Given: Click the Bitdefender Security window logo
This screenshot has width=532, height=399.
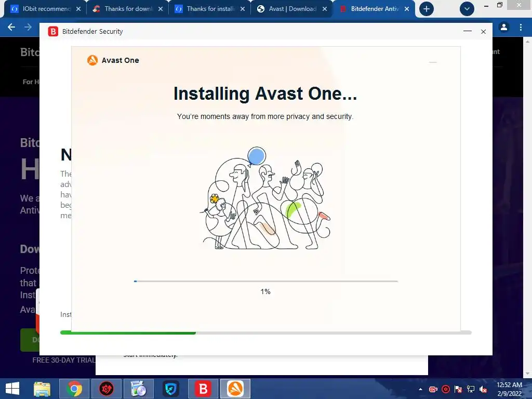Looking at the screenshot, I should (53, 31).
